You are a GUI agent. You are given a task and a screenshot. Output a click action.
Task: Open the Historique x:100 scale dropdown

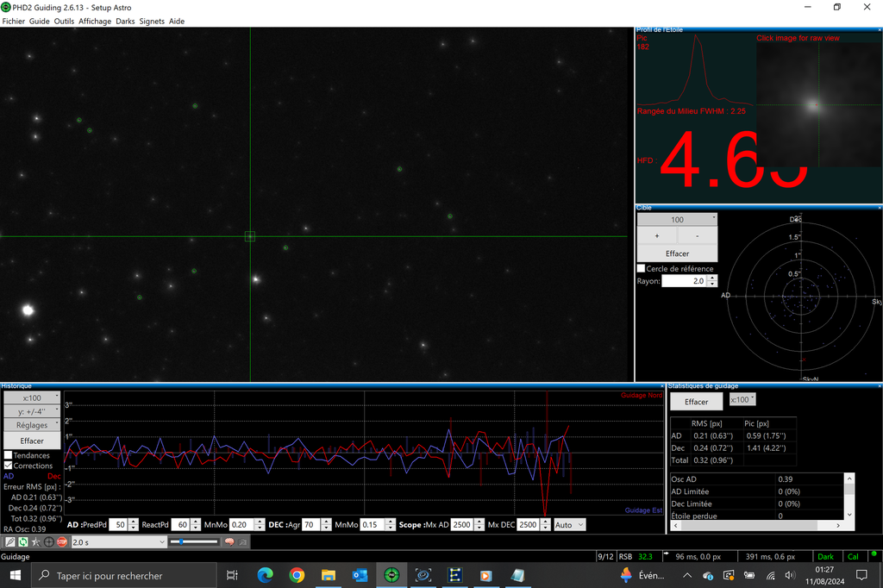coord(32,397)
